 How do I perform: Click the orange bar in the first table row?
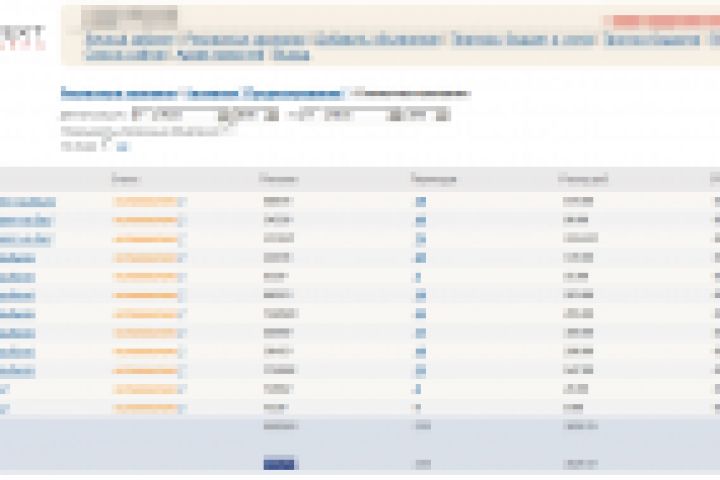146,202
